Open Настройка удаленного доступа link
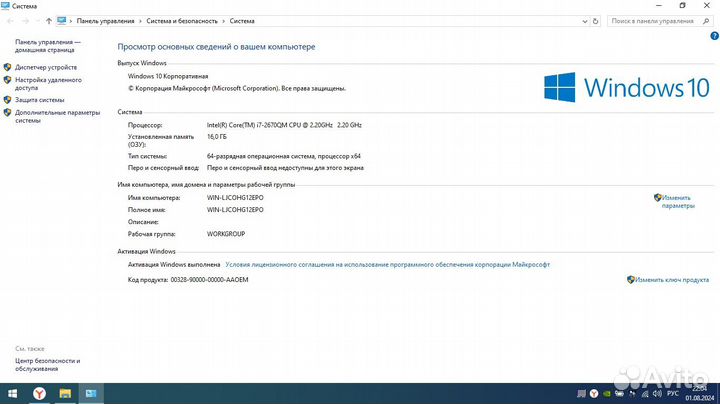720x404 pixels. 48,84
